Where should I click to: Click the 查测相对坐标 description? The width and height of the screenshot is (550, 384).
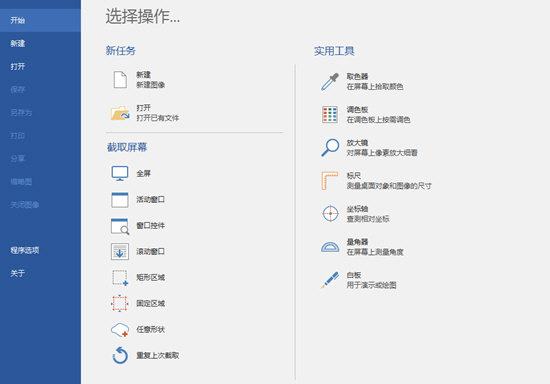tap(368, 219)
